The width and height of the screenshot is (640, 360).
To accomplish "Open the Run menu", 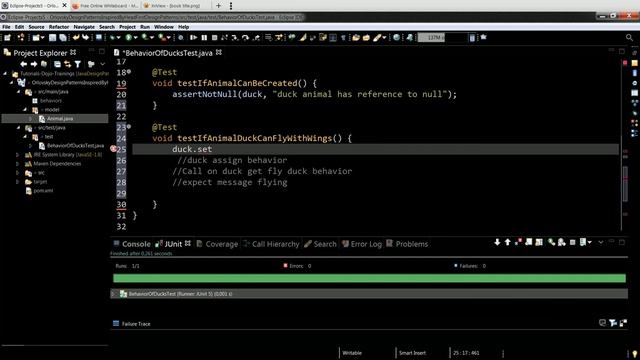I will pyautogui.click(x=145, y=27).
